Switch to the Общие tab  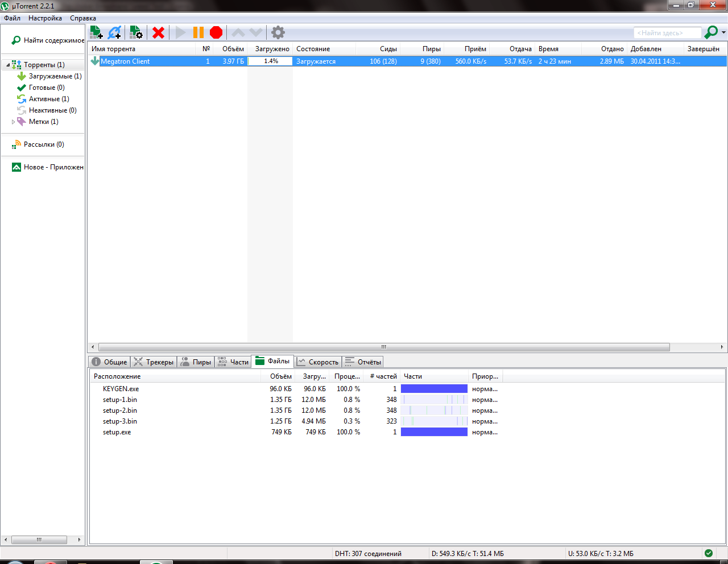point(109,362)
